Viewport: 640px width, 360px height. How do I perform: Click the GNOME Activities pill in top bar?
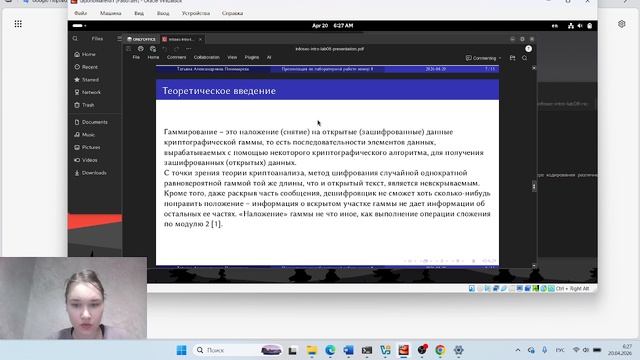point(79,26)
